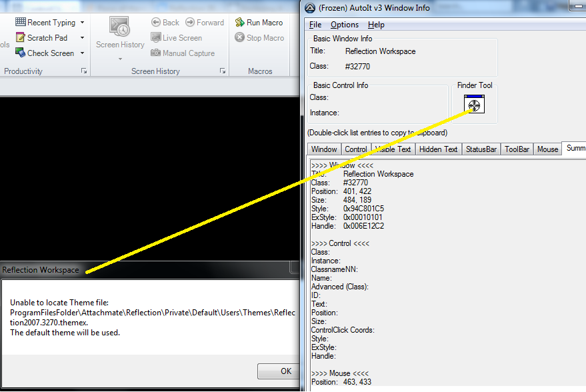586x392 pixels.
Task: Click the Manual Capture button label
Action: (x=189, y=53)
